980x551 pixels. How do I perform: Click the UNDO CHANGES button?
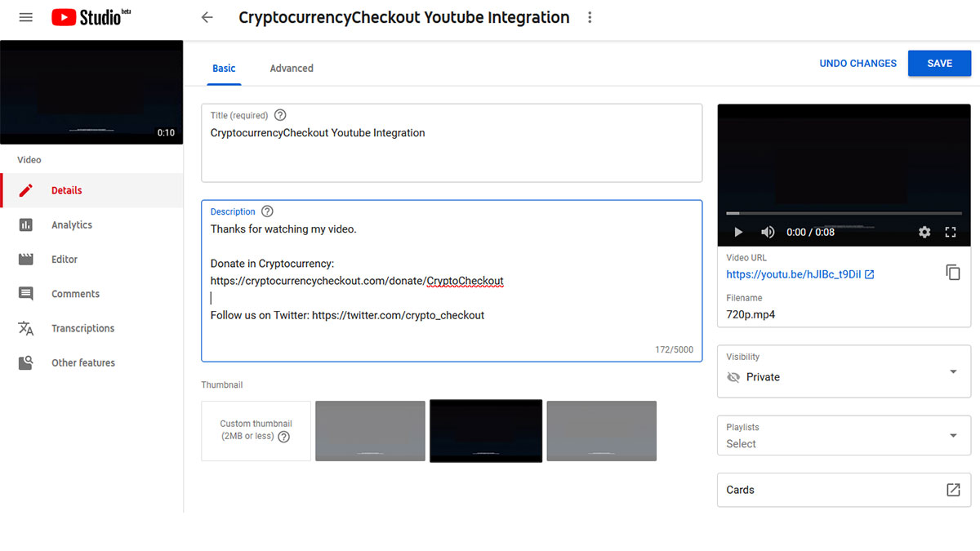click(x=858, y=64)
